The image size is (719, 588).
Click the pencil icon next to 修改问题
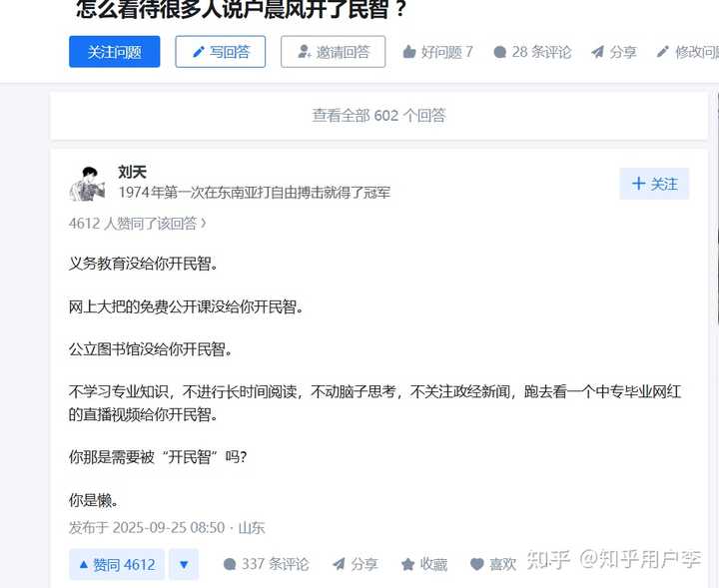point(663,52)
